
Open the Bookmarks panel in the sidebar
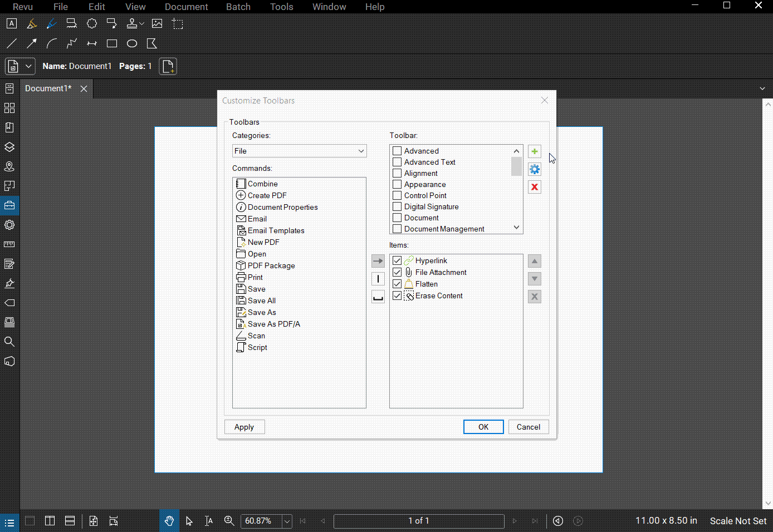point(9,127)
